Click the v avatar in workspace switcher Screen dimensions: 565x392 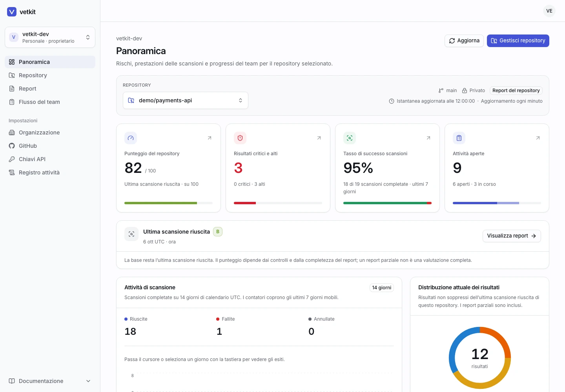pos(14,37)
